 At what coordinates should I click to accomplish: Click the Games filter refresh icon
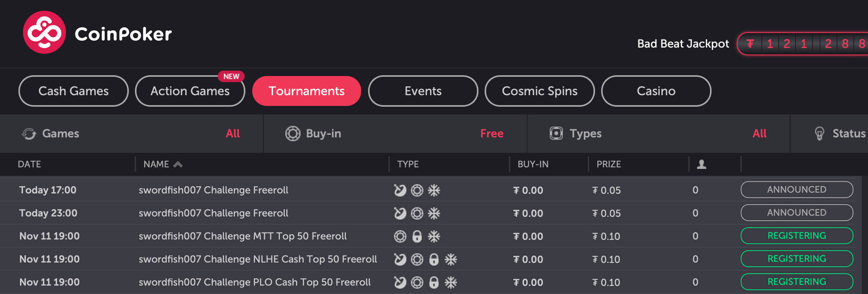[x=29, y=134]
